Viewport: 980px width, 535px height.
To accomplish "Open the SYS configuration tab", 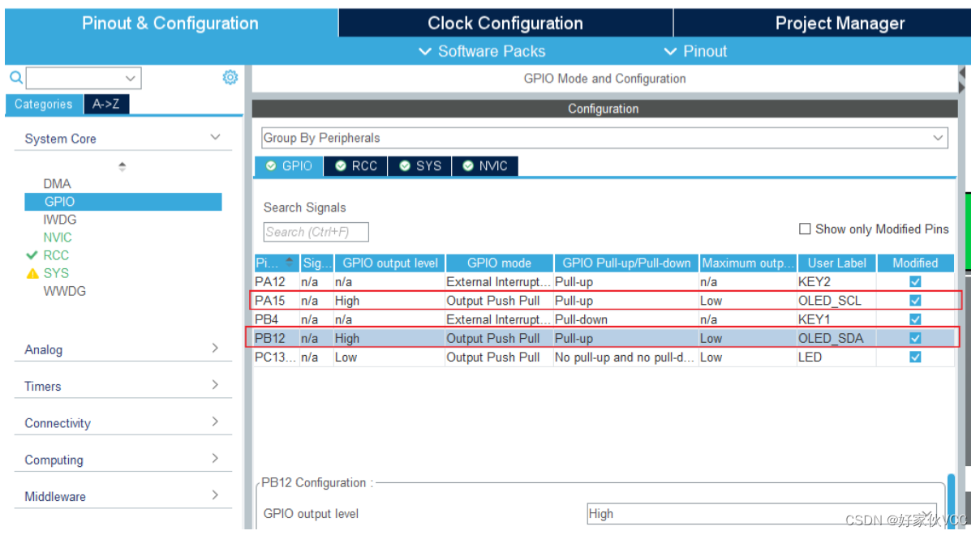I will coord(420,166).
